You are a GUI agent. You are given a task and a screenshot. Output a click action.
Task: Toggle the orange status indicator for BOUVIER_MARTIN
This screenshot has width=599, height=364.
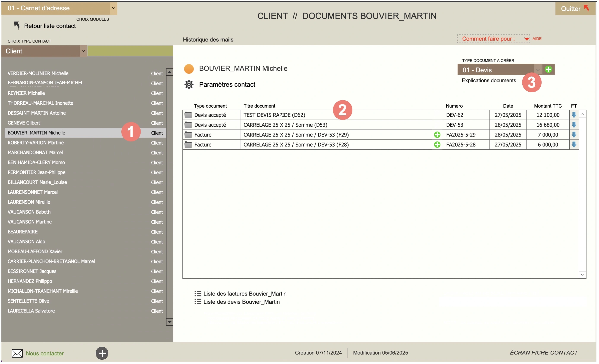189,69
